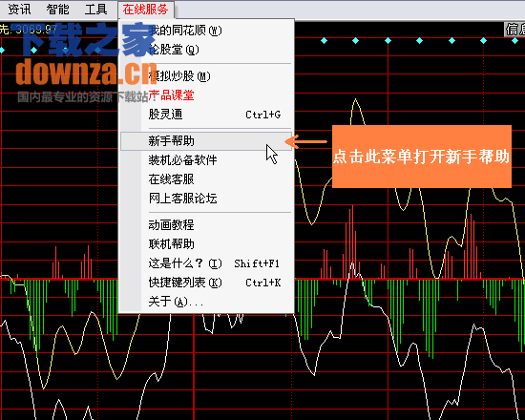Open 关于 (A)... menu entry

(206, 302)
